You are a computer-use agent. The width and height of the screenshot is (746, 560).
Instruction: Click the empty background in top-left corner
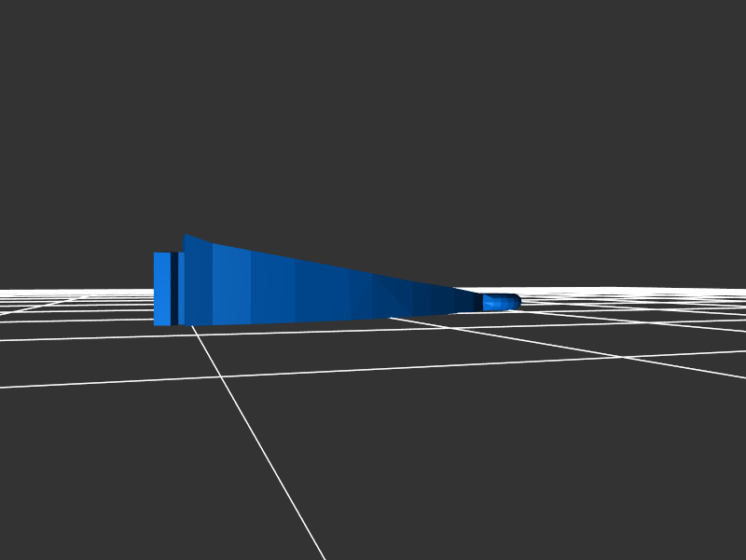click(x=37, y=37)
